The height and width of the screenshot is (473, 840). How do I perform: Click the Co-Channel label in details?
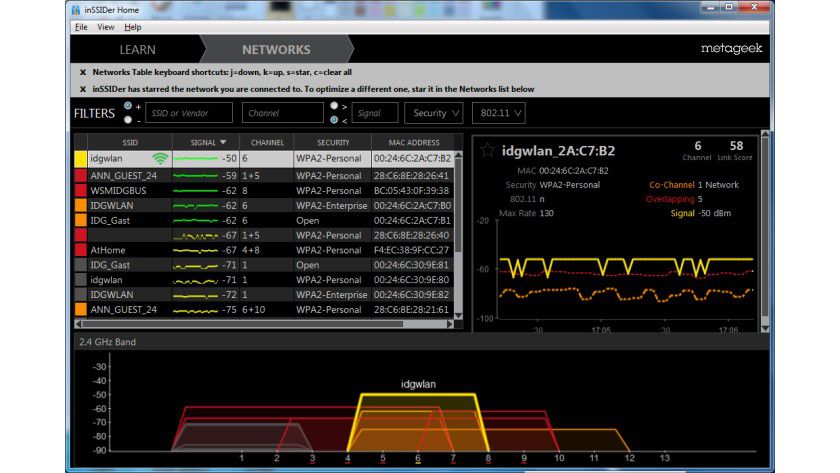(x=672, y=185)
